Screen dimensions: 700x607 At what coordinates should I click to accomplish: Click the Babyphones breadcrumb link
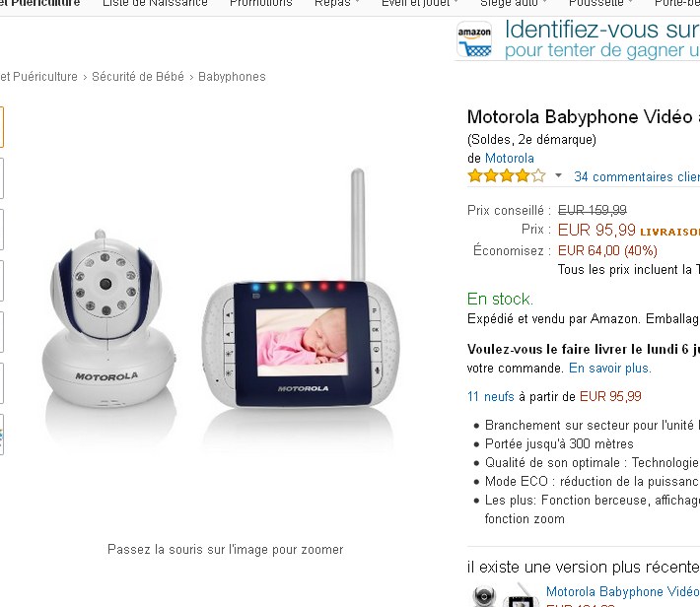point(232,77)
